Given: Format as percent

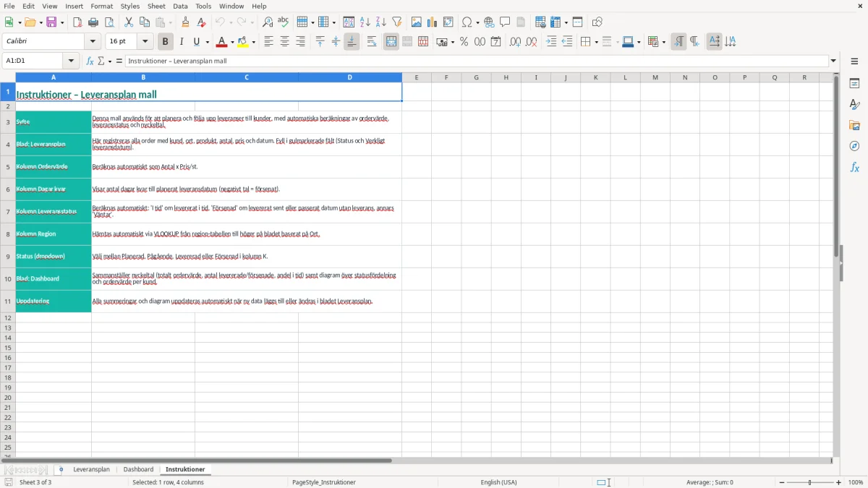Looking at the screenshot, I should 464,42.
